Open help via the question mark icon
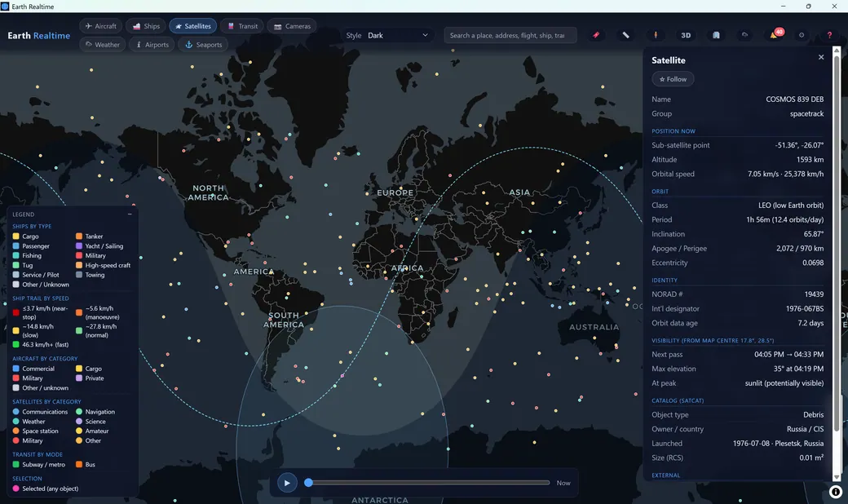Image resolution: width=848 pixels, height=504 pixels. pyautogui.click(x=829, y=35)
